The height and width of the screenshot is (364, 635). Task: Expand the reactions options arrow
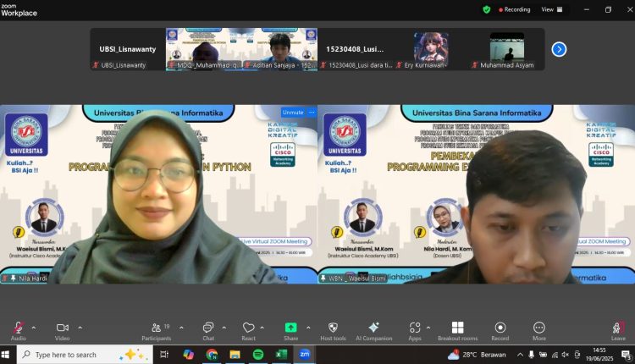tap(262, 328)
